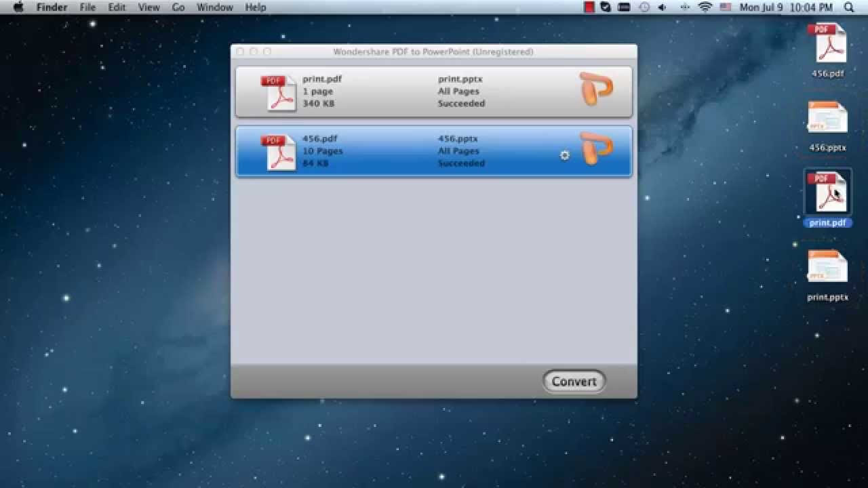Click the '456.pptx' output name text
The image size is (868, 488).
click(458, 139)
